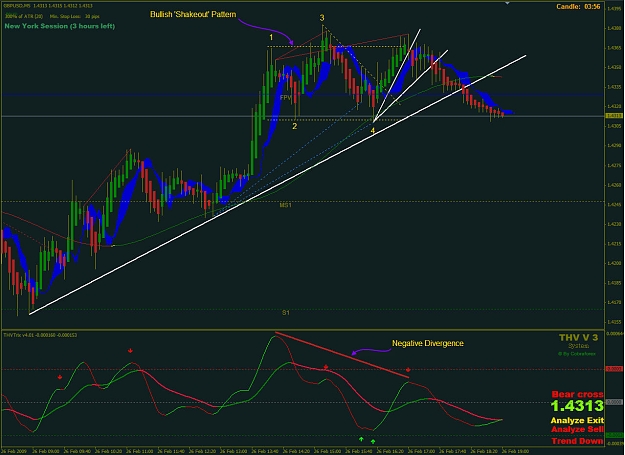This screenshot has height=455, width=625.
Task: Click the '26 Feb 19:00' time axis label
Action: (x=515, y=451)
